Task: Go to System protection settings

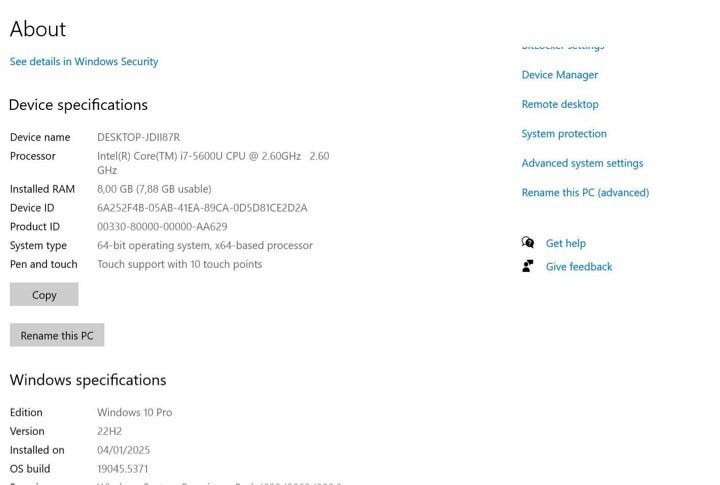Action: 564,134
